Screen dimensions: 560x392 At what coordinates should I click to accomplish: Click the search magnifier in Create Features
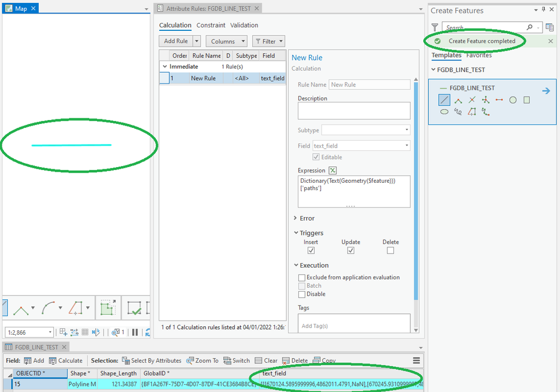(530, 27)
